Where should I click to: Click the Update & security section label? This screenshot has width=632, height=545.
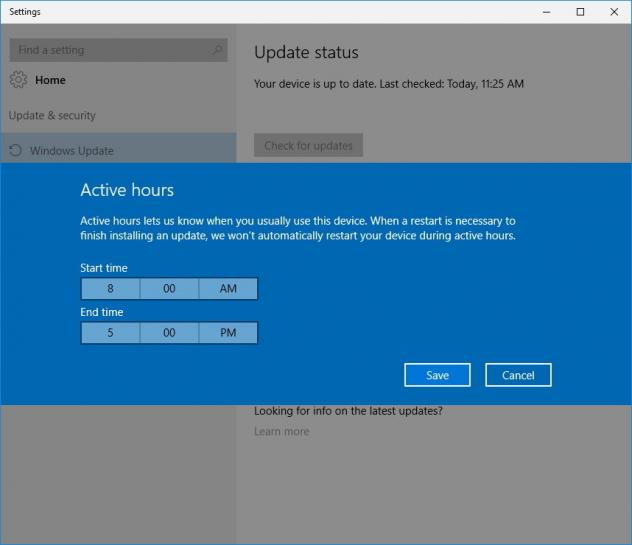pyautogui.click(x=52, y=115)
